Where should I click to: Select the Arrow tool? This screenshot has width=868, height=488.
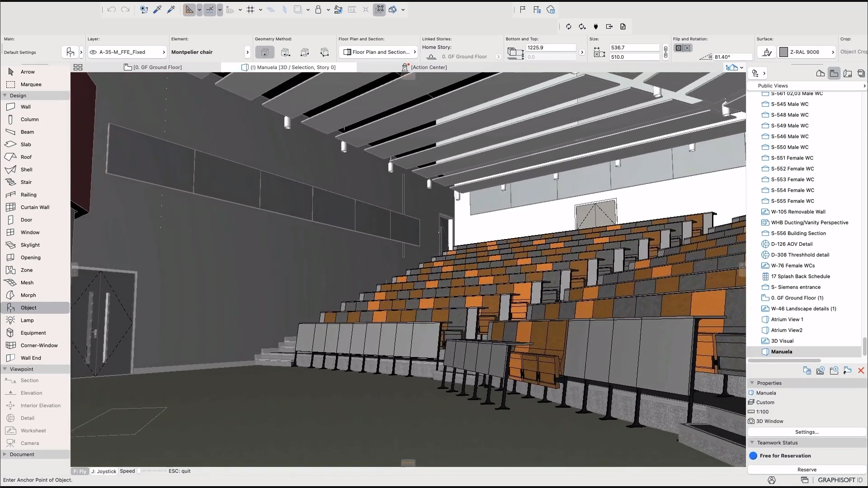coord(35,72)
